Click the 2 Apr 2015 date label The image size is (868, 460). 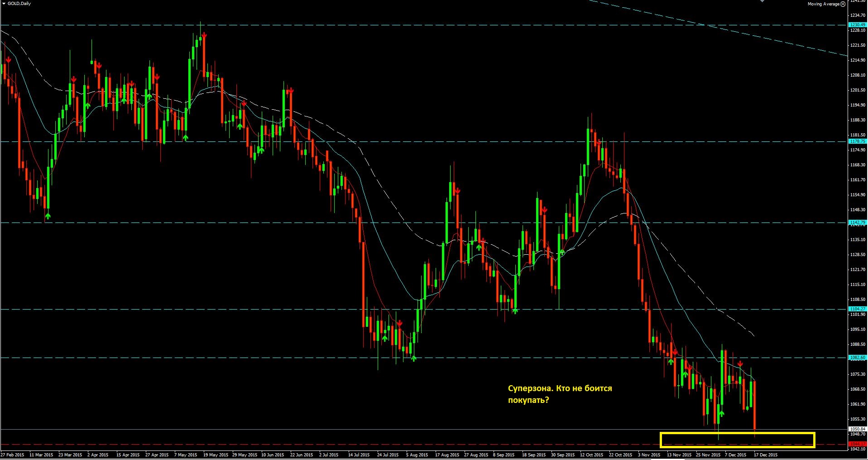(98, 455)
